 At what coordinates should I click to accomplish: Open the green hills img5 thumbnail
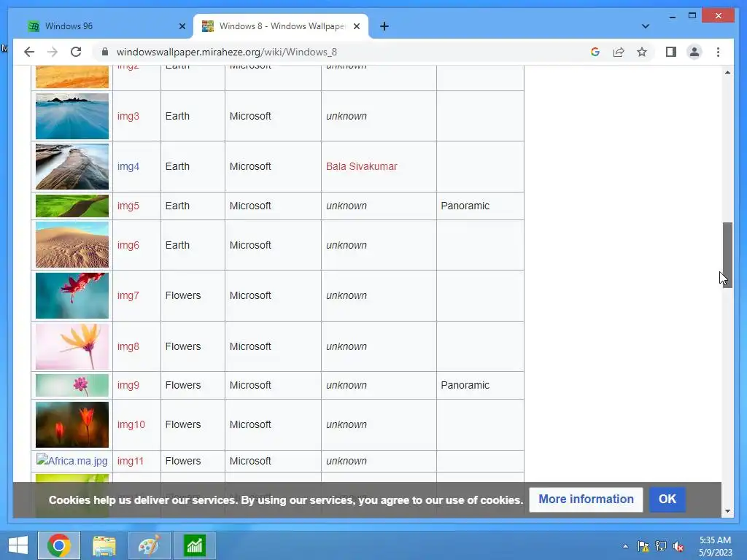click(x=72, y=206)
